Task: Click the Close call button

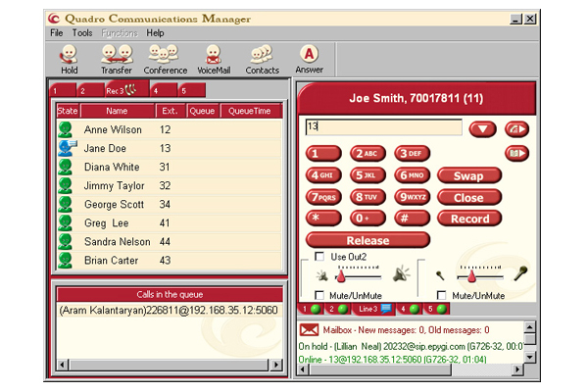Action: [469, 197]
